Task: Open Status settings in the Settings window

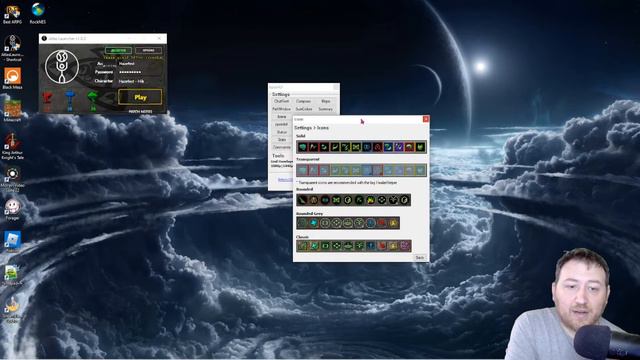Action: pos(282,132)
